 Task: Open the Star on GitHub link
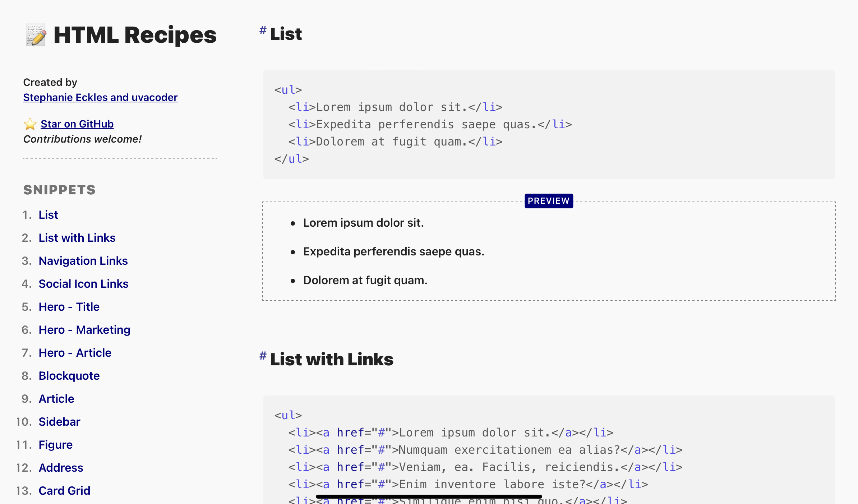(x=77, y=124)
